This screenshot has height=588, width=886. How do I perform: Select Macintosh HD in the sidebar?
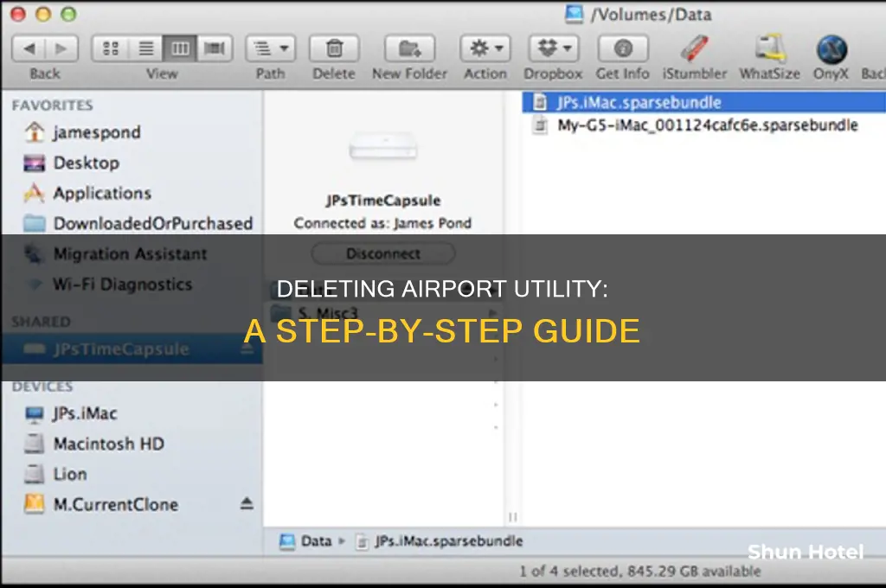coord(93,444)
